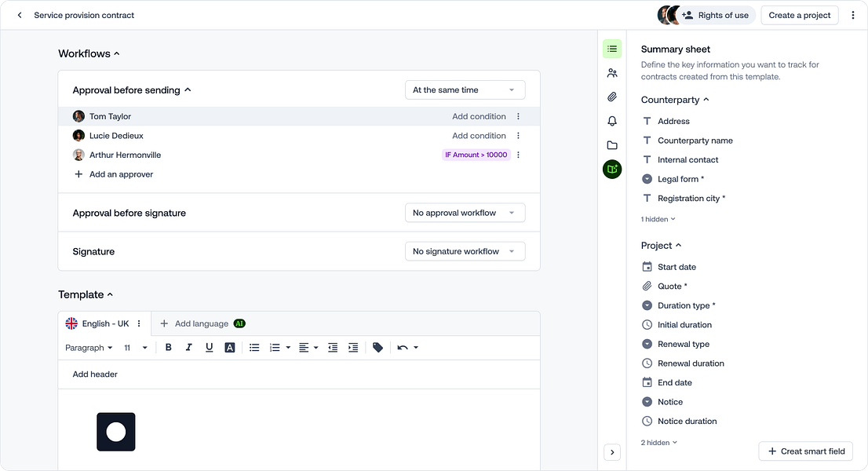Click the Add header field
Screen dimensions: 868x471
click(299, 374)
